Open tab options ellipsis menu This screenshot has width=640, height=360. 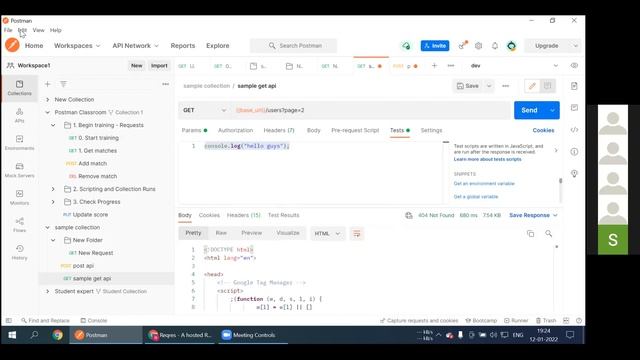pyautogui.click(x=451, y=66)
